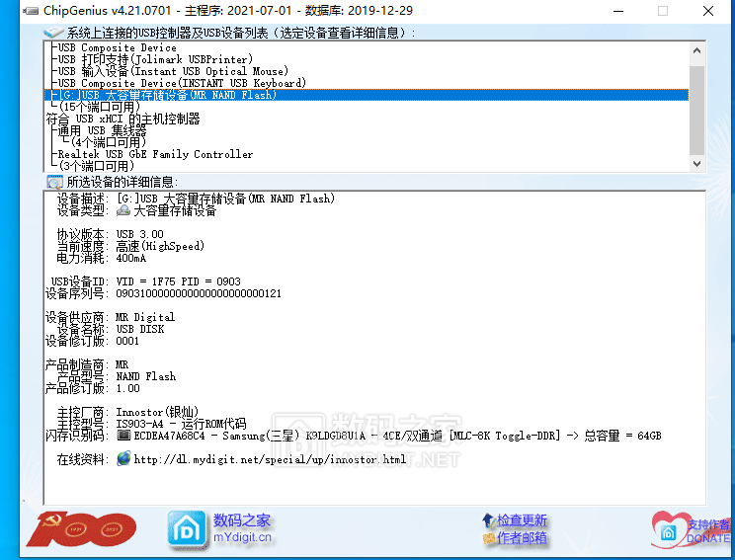Click the heart-shaped donate icon
Viewport: 735px width, 560px height.
(x=669, y=530)
